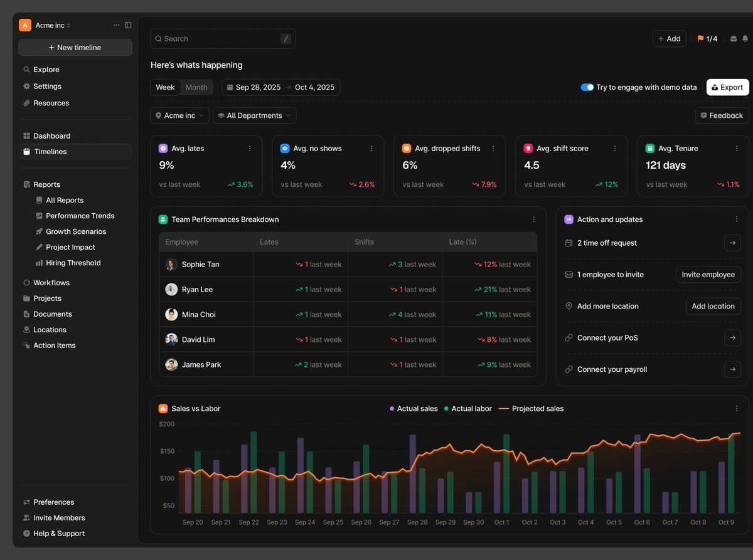Screen dimensions: 753x560
Task: Click the orange Sales vs Labor chart icon
Action: (163, 408)
